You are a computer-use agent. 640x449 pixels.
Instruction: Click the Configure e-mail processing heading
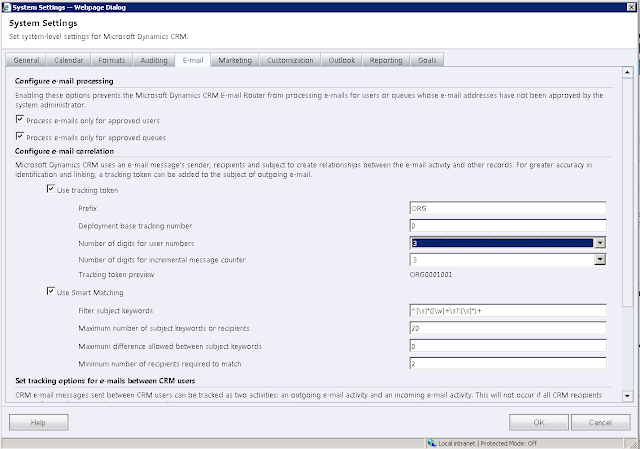pos(64,81)
